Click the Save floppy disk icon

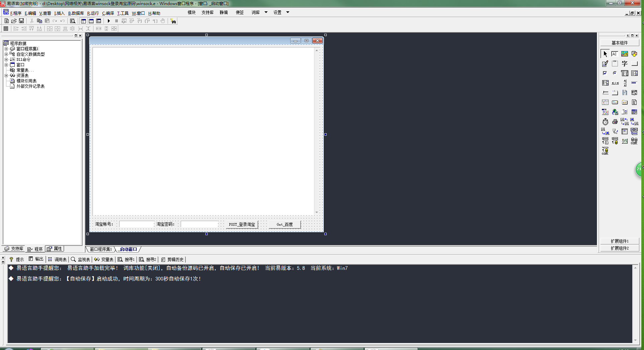point(21,21)
